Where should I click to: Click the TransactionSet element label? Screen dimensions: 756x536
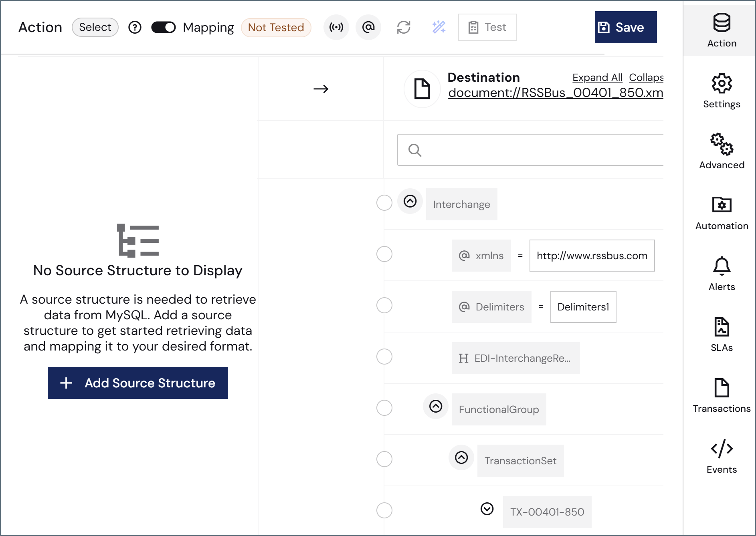pyautogui.click(x=521, y=461)
